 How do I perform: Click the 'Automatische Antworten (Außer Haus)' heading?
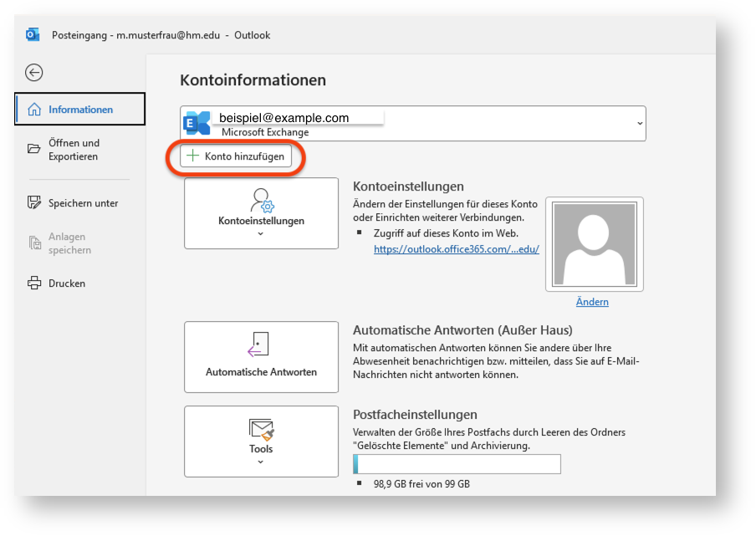pyautogui.click(x=462, y=330)
